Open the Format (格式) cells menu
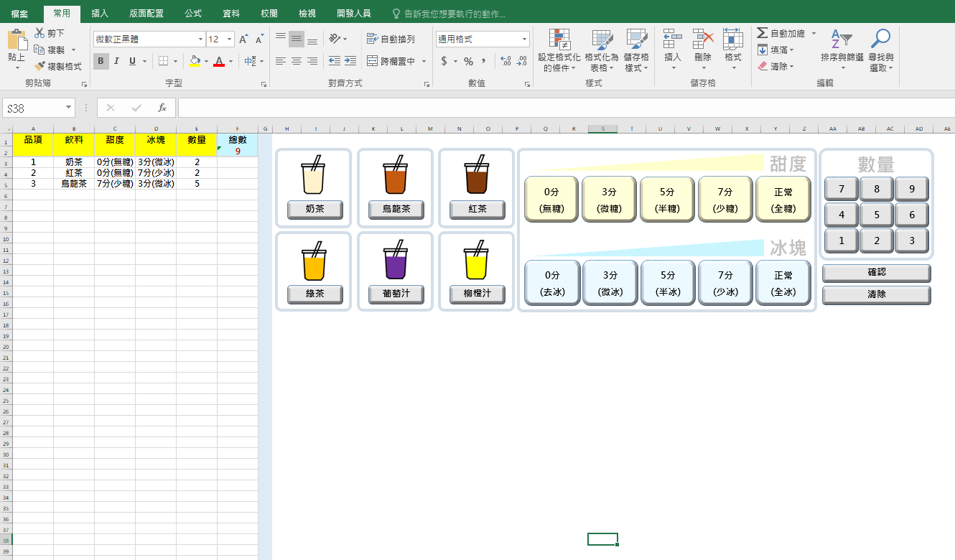 pyautogui.click(x=733, y=50)
